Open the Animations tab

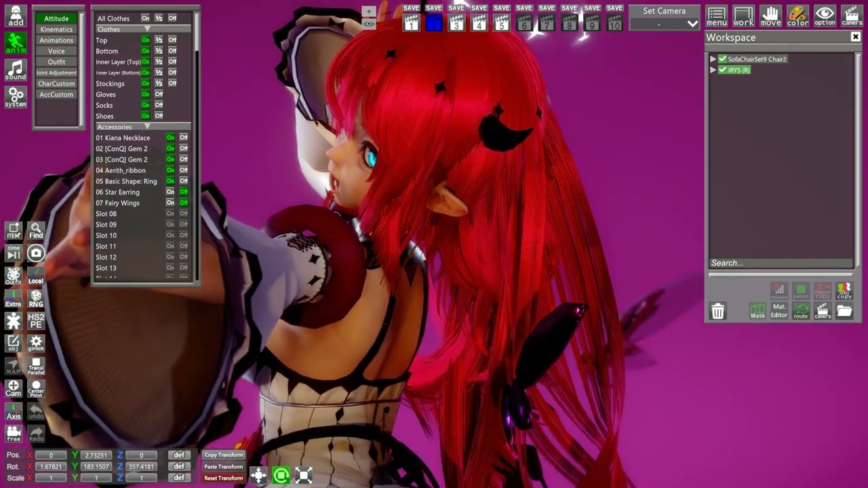(56, 40)
